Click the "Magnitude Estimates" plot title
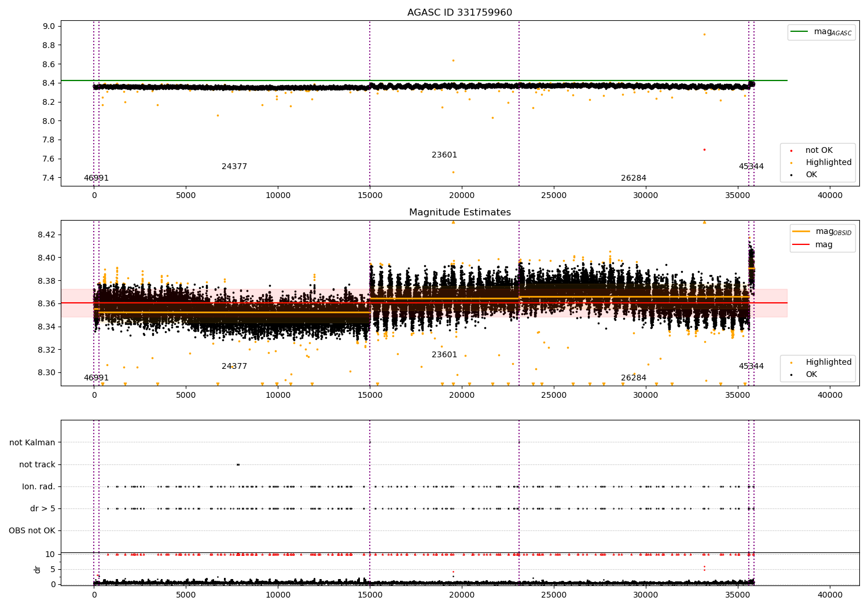 (x=460, y=213)
